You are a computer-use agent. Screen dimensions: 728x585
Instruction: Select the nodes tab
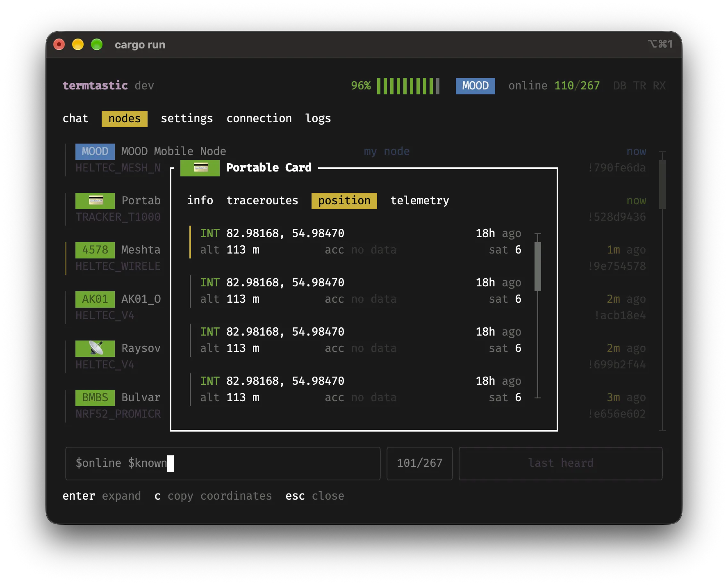coord(125,119)
